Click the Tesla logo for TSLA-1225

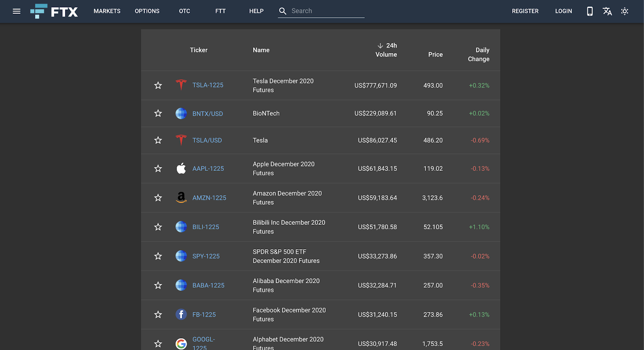[x=181, y=85]
